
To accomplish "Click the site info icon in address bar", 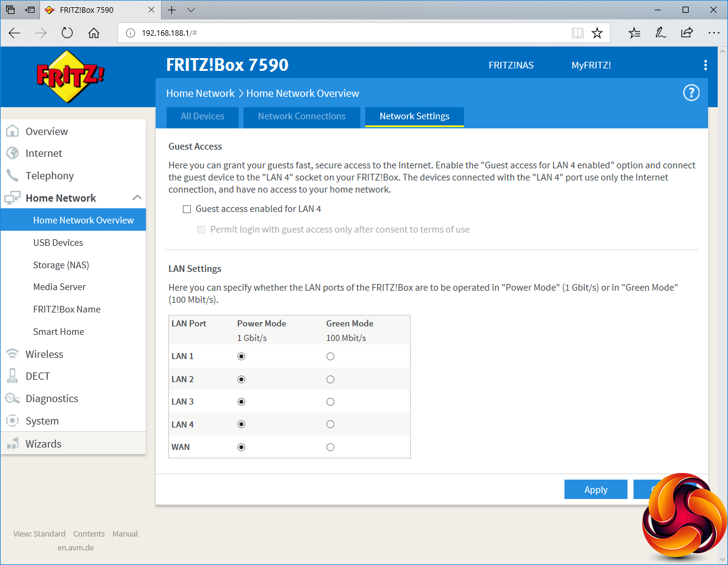I will (x=130, y=33).
